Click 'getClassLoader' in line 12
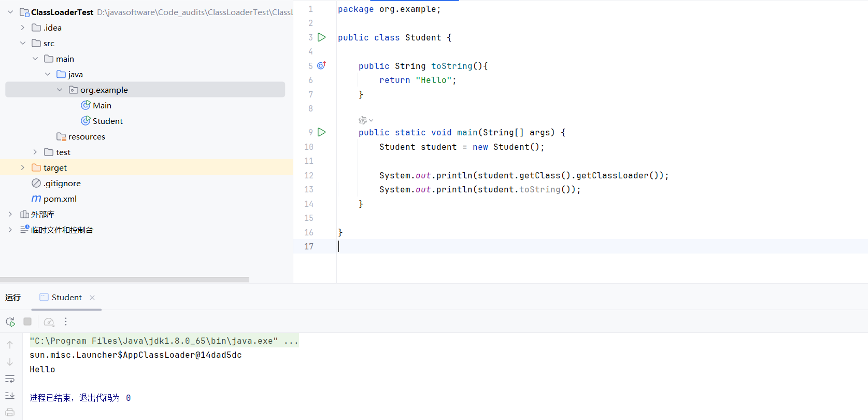Viewport: 868px width, 420px height. coord(613,175)
